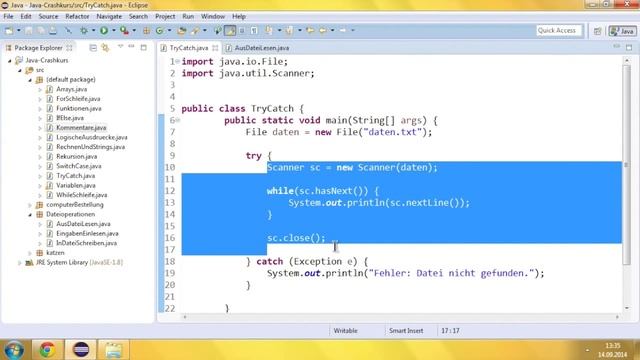The image size is (640, 360).
Task: Fold main method at line 6
Action: point(178,120)
